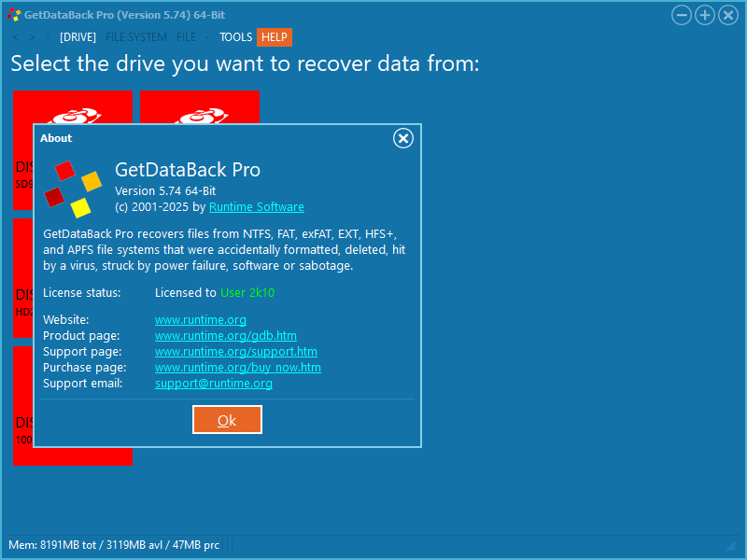Viewport: 747px width, 560px height.
Task: Minimize window using the minus circle icon
Action: [x=682, y=15]
